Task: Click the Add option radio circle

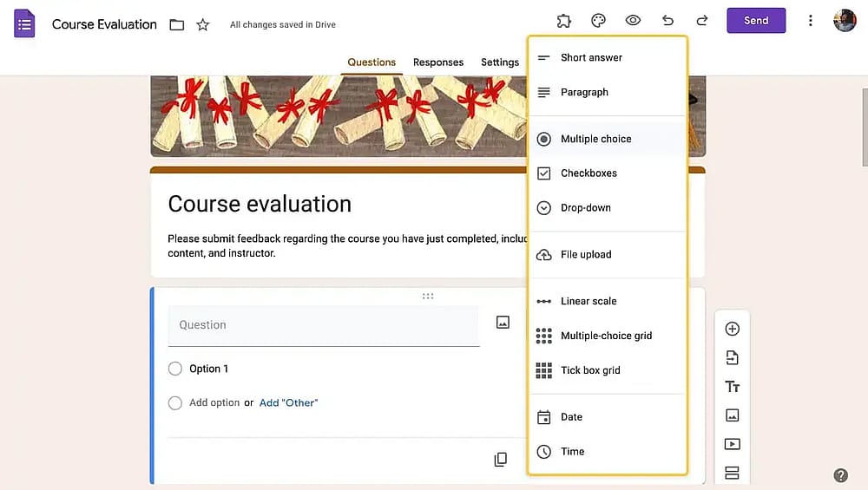Action: [x=175, y=403]
